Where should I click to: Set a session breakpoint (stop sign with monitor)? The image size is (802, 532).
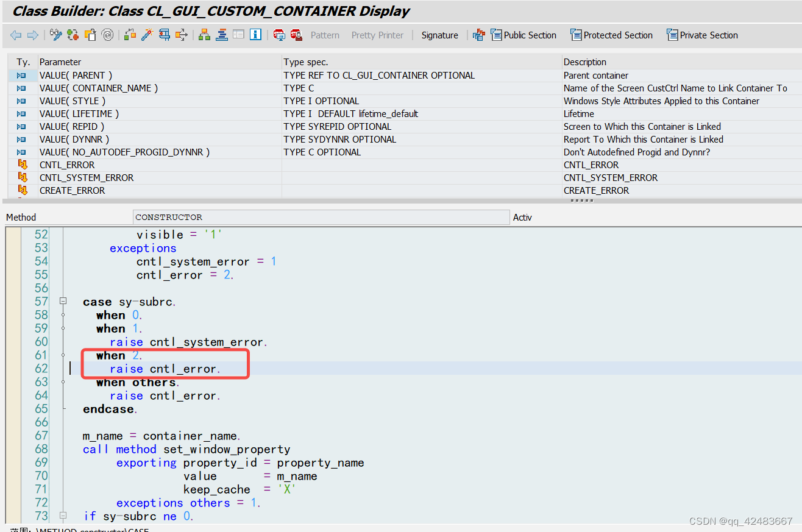click(x=279, y=35)
